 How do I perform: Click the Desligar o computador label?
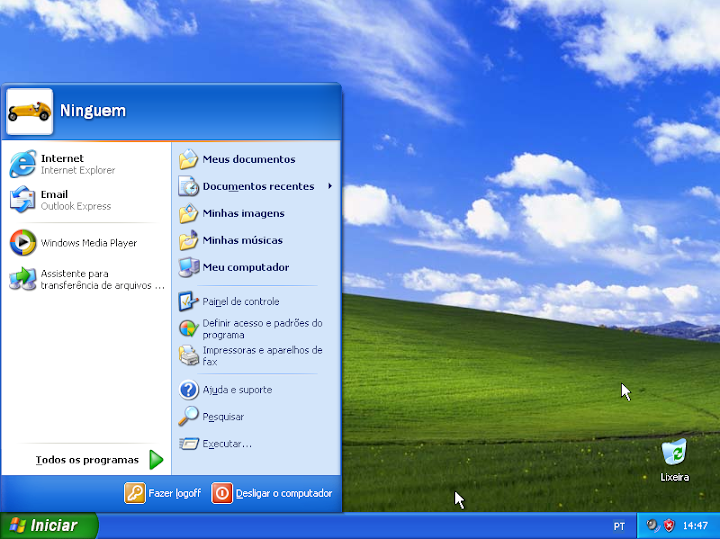coord(284,493)
